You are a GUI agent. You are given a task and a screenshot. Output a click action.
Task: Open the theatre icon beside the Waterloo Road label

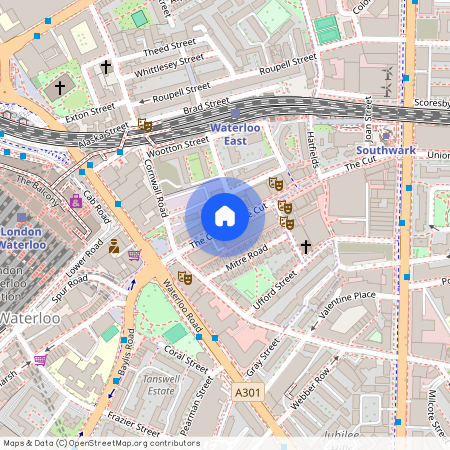point(185,278)
